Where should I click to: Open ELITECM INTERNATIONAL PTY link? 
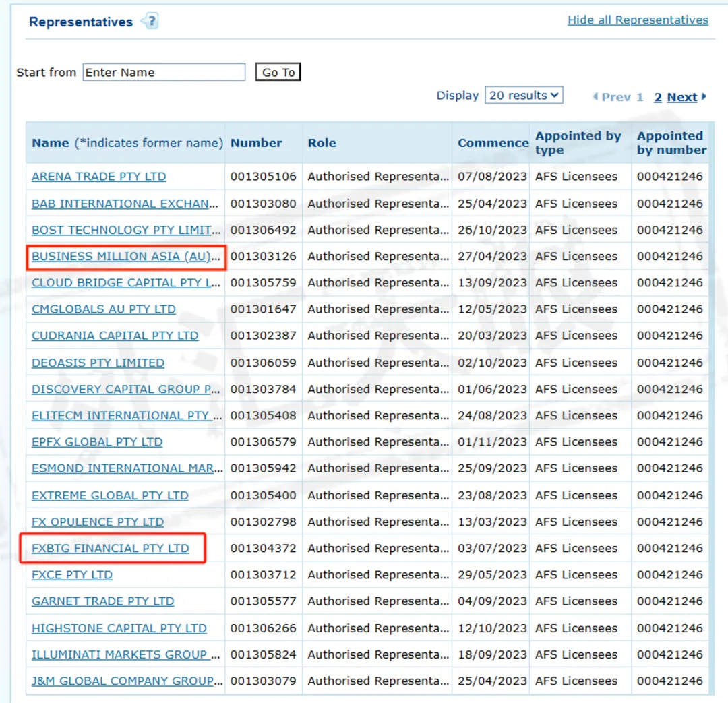(x=127, y=416)
